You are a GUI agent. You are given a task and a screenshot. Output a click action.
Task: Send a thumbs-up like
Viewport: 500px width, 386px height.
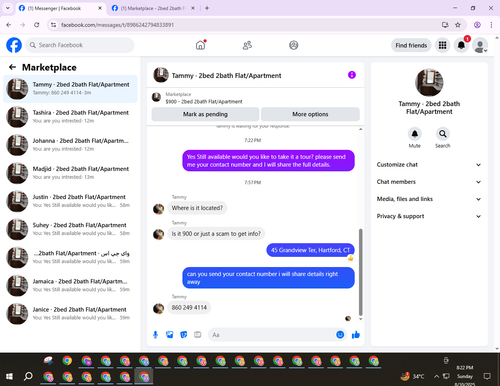click(x=356, y=335)
